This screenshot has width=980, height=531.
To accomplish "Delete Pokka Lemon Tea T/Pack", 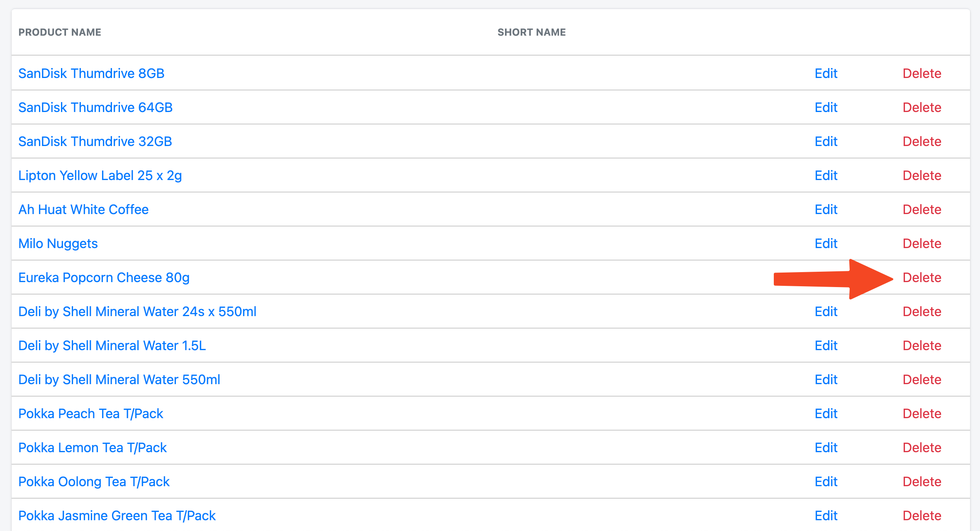I will click(x=922, y=448).
